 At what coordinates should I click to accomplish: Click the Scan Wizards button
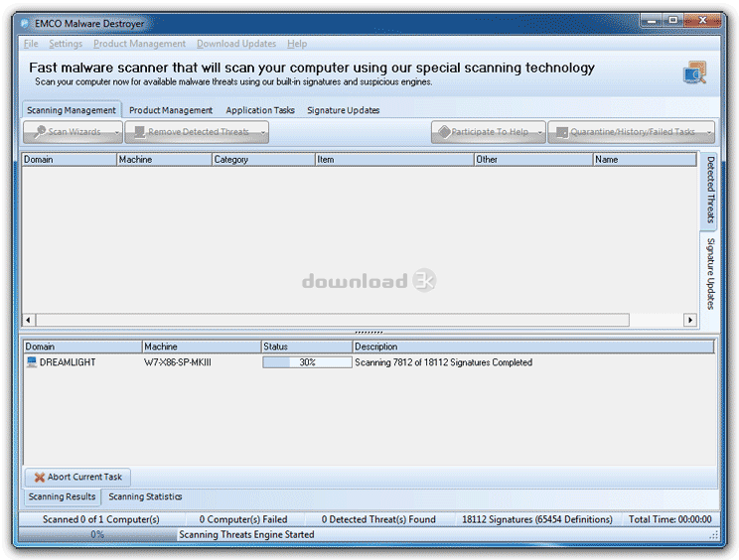pos(74,132)
